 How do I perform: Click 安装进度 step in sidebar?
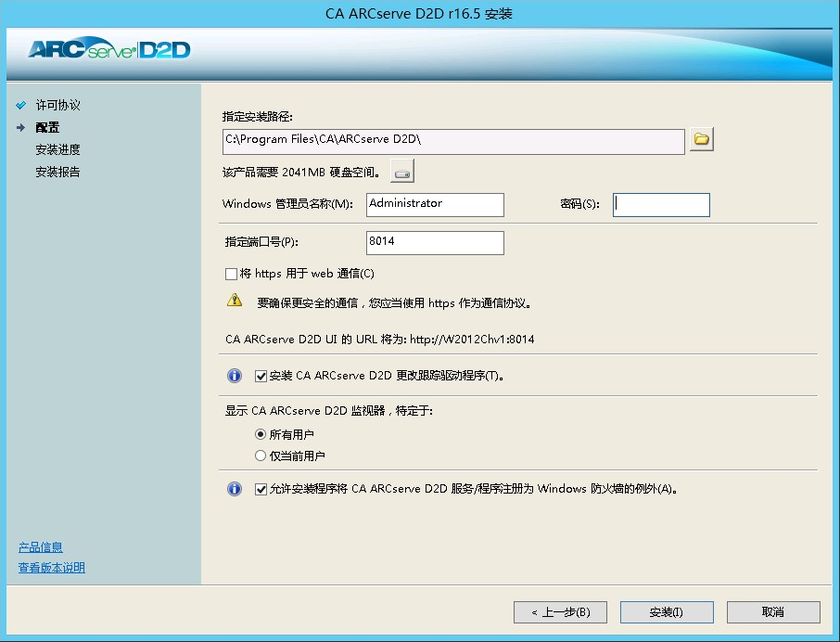click(57, 149)
